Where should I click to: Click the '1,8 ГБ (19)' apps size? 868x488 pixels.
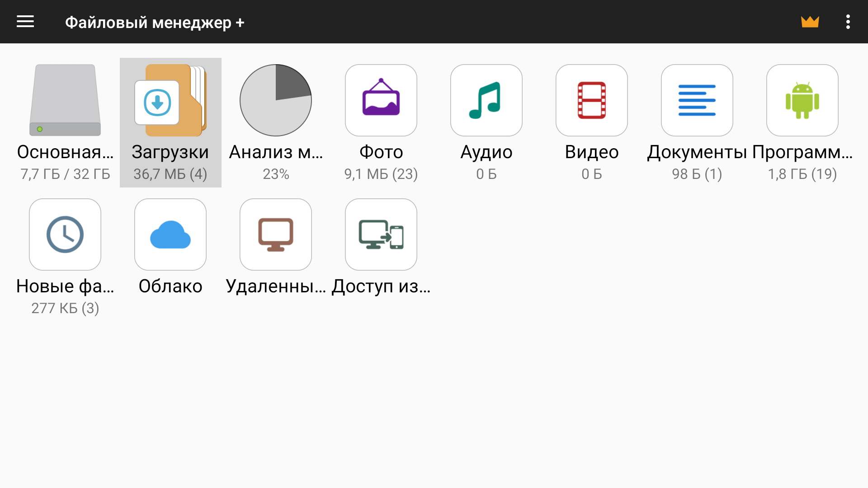[802, 174]
